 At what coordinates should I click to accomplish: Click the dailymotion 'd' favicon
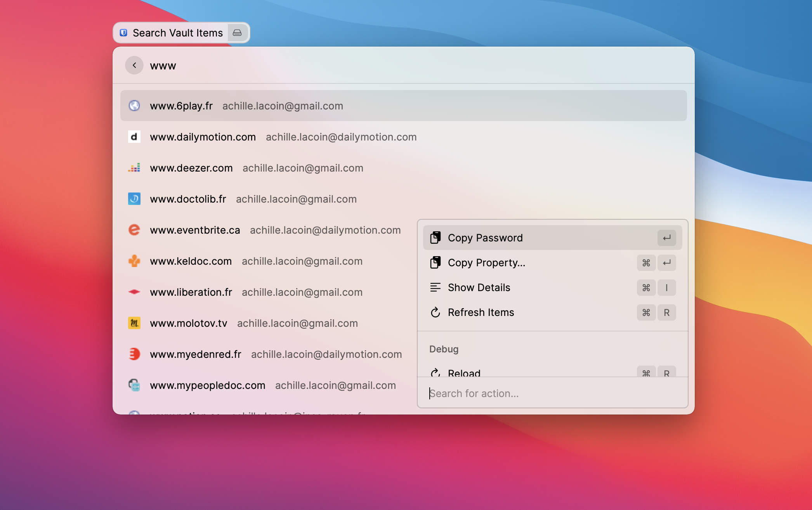tap(134, 137)
